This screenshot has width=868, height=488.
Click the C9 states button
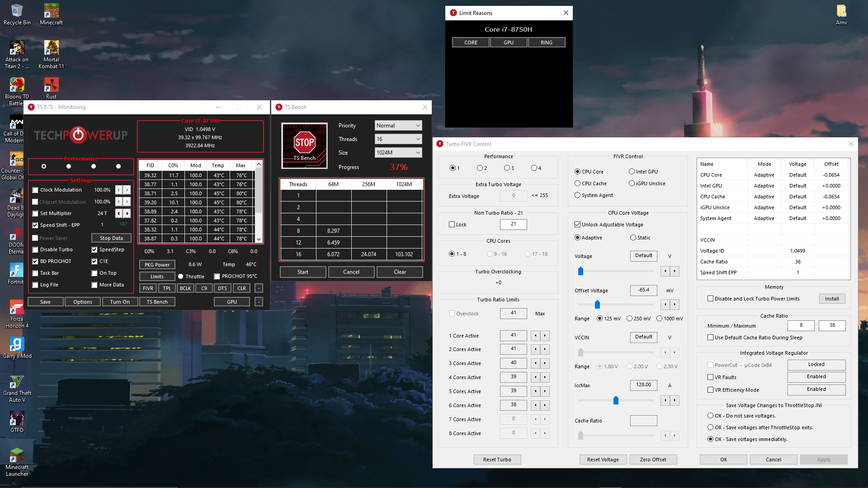[204, 288]
